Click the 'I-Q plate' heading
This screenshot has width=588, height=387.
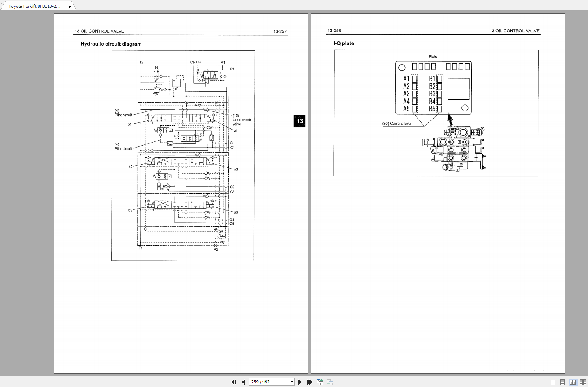pos(344,43)
